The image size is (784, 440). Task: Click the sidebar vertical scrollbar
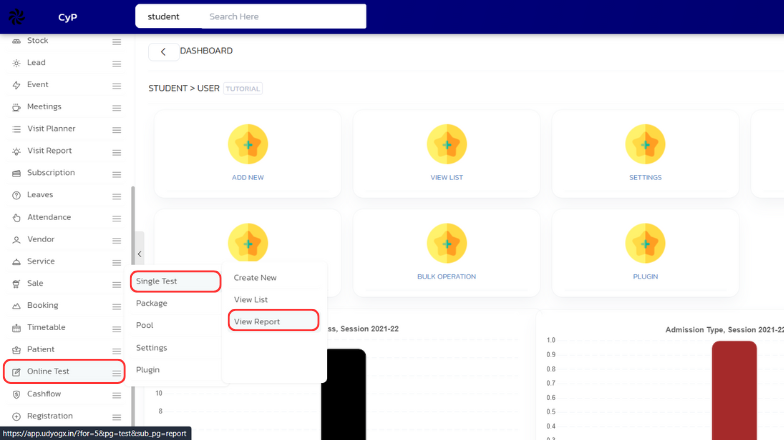point(132,300)
